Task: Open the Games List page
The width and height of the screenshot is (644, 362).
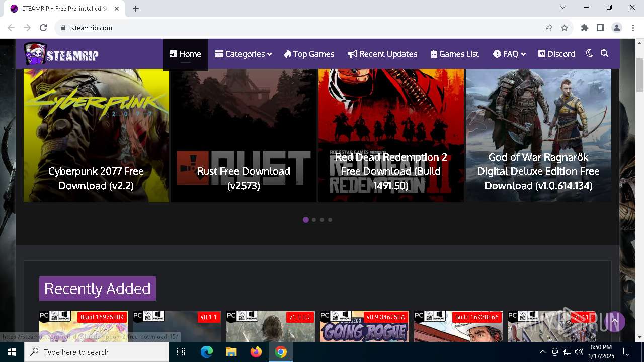Action: coord(455,54)
